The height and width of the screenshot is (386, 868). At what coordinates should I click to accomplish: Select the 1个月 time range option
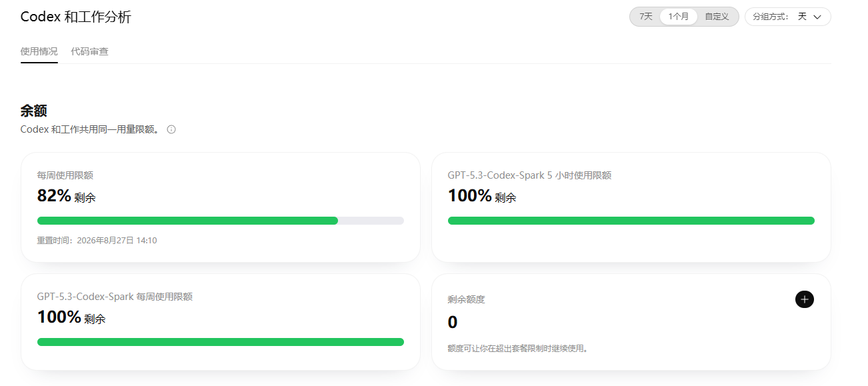coord(679,17)
